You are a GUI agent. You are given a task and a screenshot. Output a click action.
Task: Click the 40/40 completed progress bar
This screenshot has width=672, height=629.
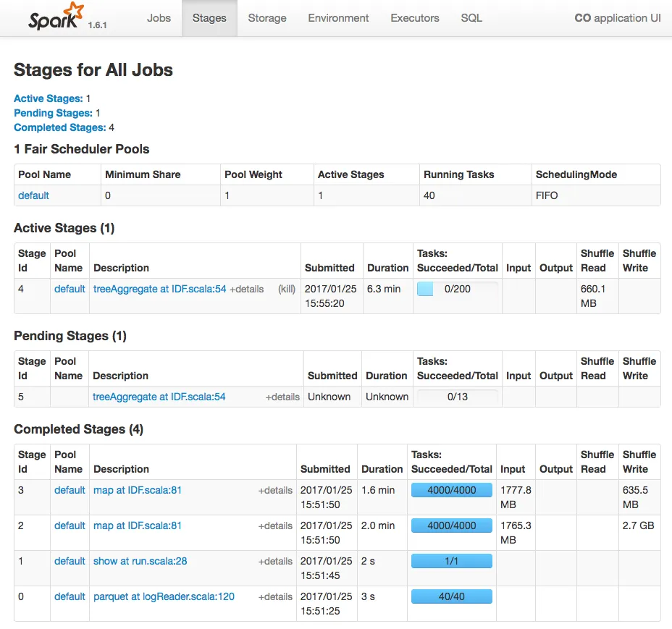452,596
